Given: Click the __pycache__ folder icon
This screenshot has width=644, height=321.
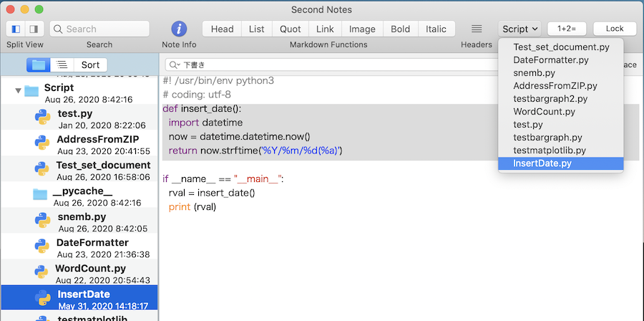Looking at the screenshot, I should 40,194.
